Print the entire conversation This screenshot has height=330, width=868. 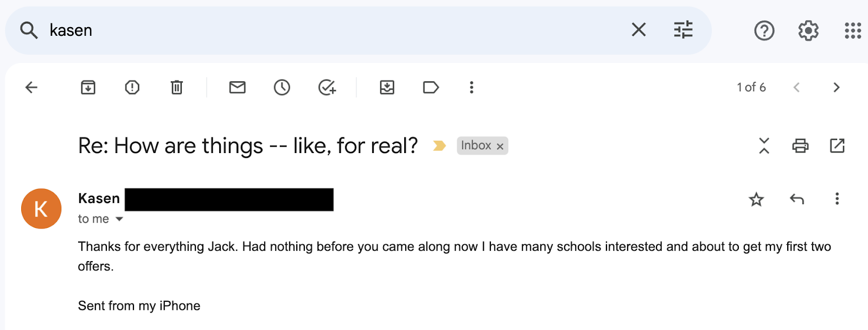[800, 145]
